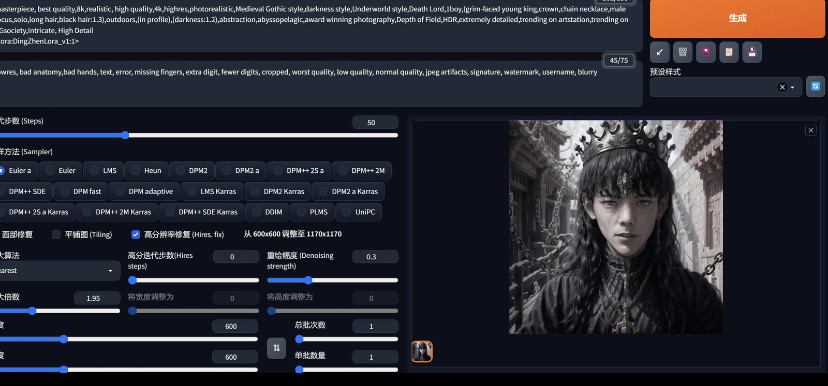This screenshot has height=386, width=828.
Task: Select the DPM2 sampler
Action: click(192, 171)
